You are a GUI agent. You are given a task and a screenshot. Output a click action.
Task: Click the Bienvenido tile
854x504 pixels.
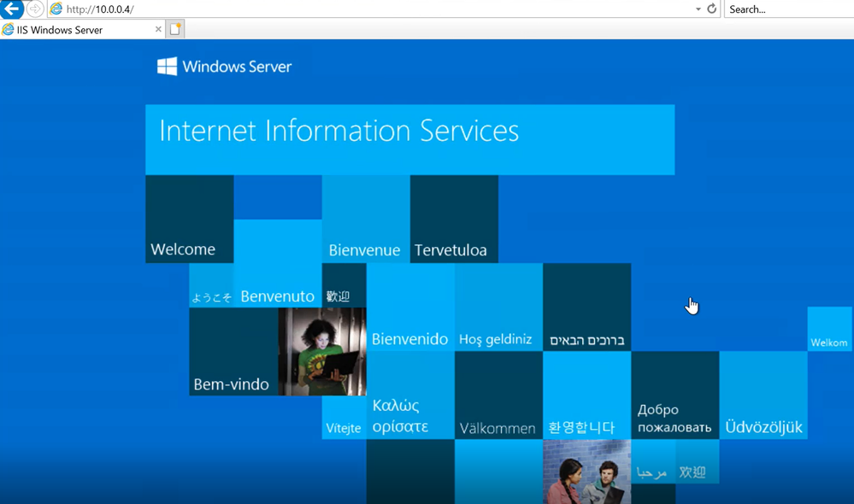coord(410,308)
